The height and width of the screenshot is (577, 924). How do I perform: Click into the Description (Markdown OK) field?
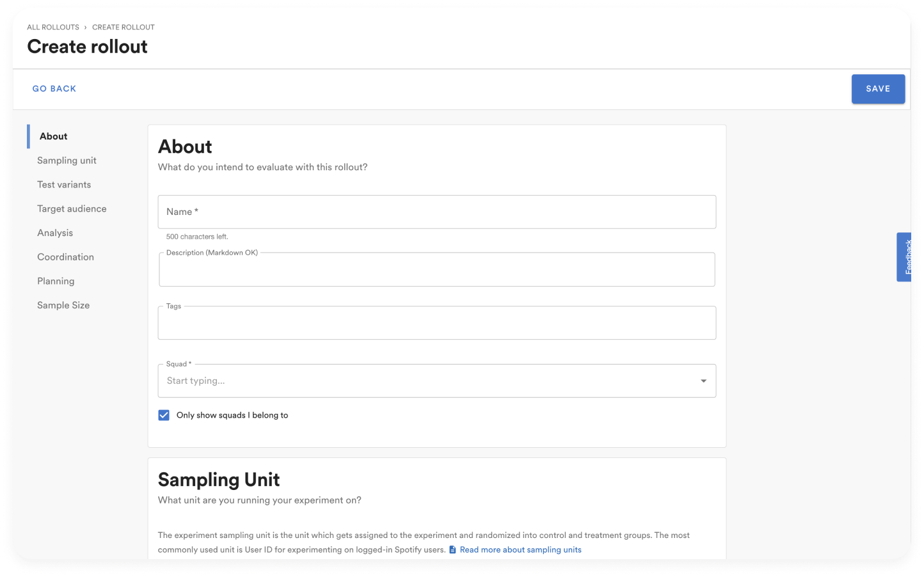click(x=437, y=269)
